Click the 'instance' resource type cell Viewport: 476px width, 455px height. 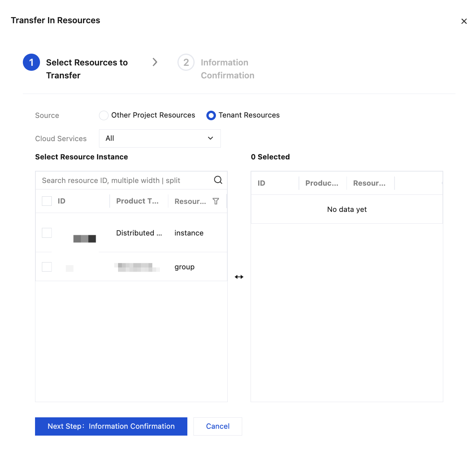point(189,233)
